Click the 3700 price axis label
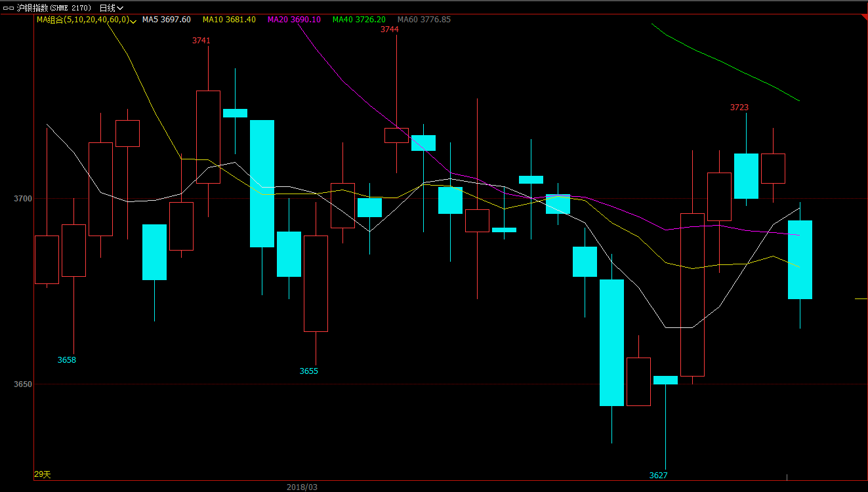The image size is (868, 492). click(x=23, y=198)
